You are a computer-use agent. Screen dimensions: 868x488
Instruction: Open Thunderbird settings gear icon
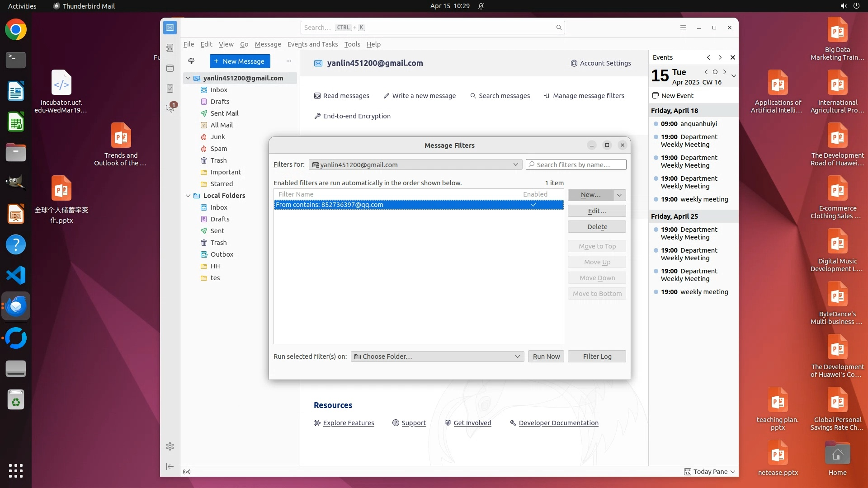point(170,446)
